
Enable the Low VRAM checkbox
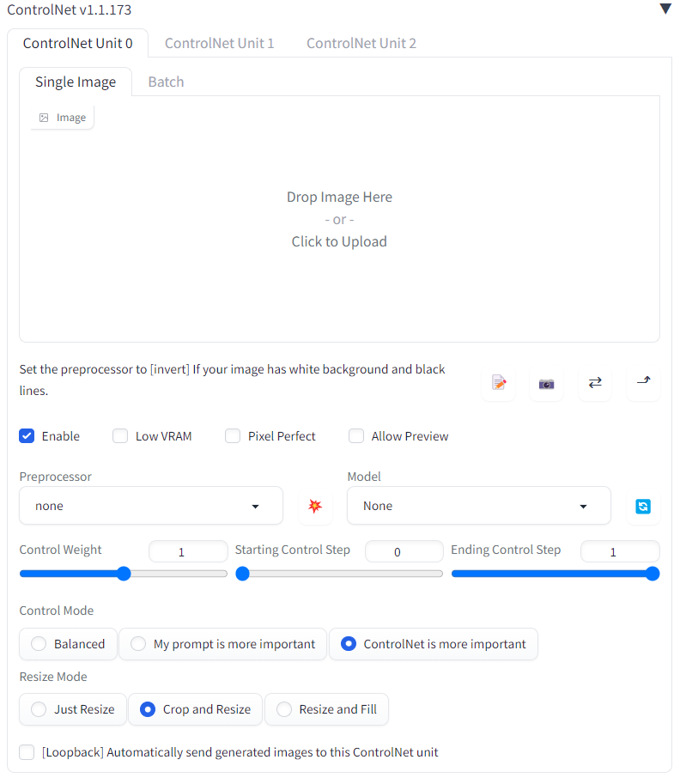tap(120, 436)
